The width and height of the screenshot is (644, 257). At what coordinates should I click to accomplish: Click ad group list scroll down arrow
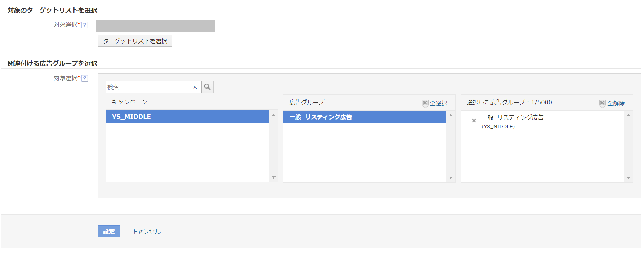[451, 178]
